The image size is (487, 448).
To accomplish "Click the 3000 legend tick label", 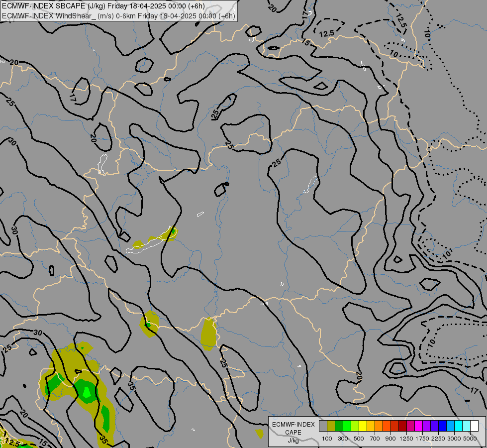I will point(454,439).
